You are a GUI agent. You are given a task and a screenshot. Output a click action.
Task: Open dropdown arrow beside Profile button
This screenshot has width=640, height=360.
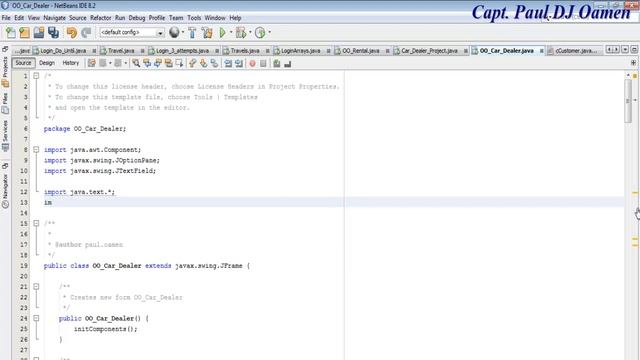point(269,32)
